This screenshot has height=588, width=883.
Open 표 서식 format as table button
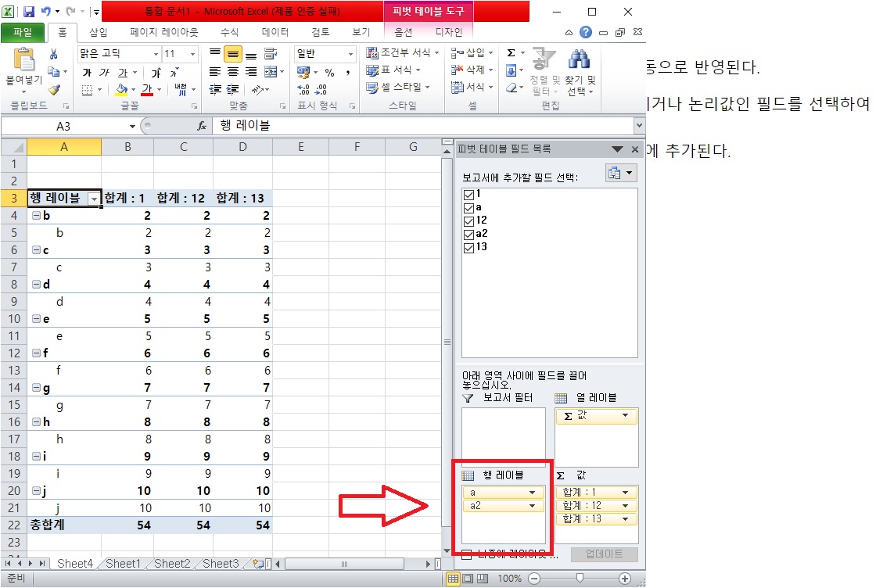tap(393, 70)
